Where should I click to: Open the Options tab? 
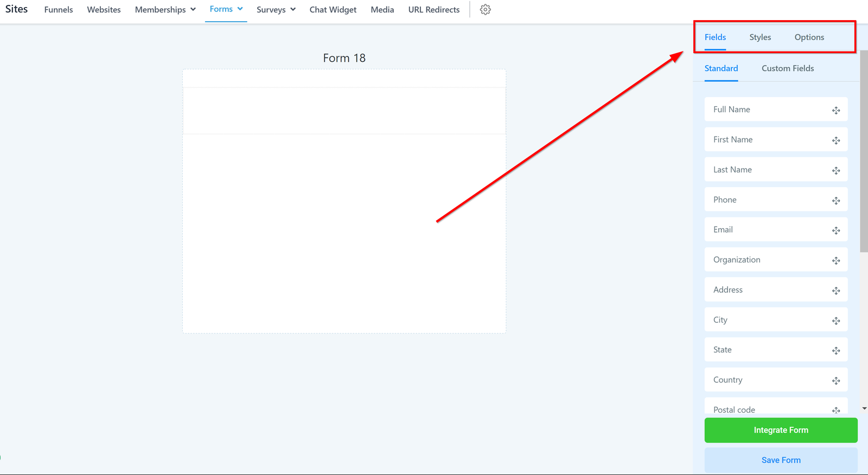pos(809,37)
